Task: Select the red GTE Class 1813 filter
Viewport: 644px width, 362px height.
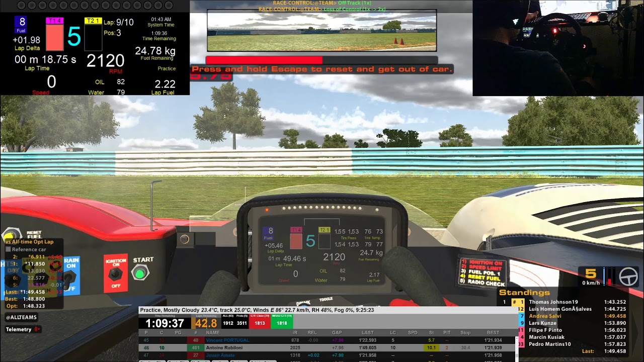Action: pyautogui.click(x=260, y=321)
